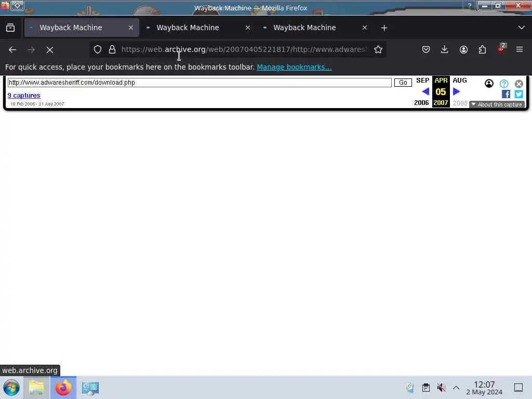Open the 9 captures link
Screen dimensions: 532x399
pos(24,96)
